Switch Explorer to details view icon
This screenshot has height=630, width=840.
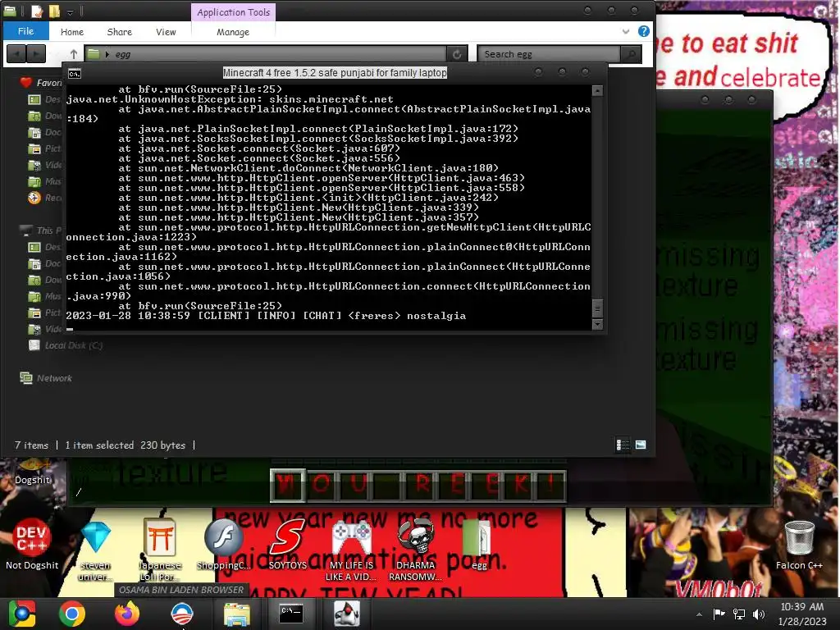coord(623,445)
